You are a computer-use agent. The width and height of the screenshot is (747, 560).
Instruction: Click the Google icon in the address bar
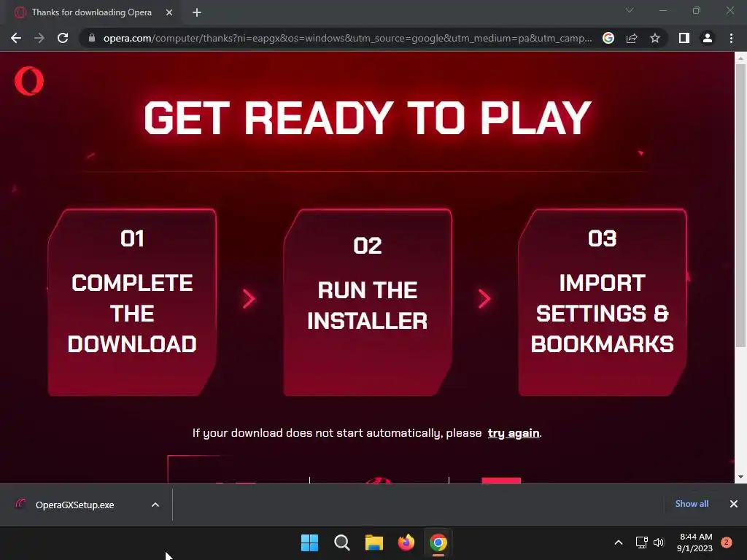point(608,38)
